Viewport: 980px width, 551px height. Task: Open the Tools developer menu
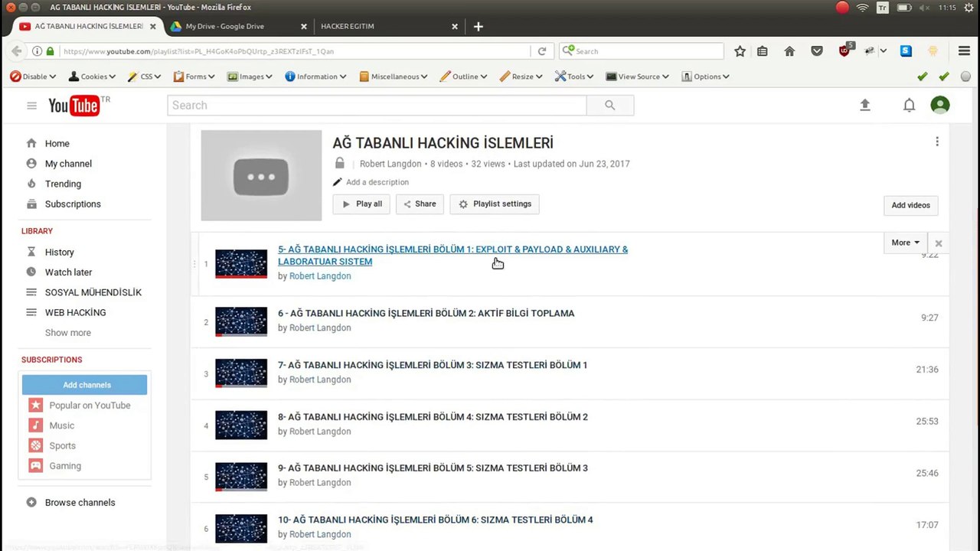[574, 77]
